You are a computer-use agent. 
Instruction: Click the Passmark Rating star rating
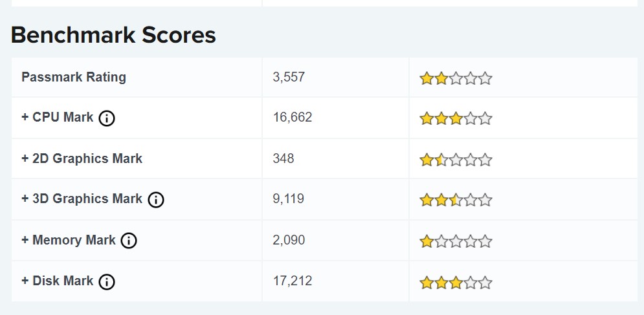[x=456, y=79]
